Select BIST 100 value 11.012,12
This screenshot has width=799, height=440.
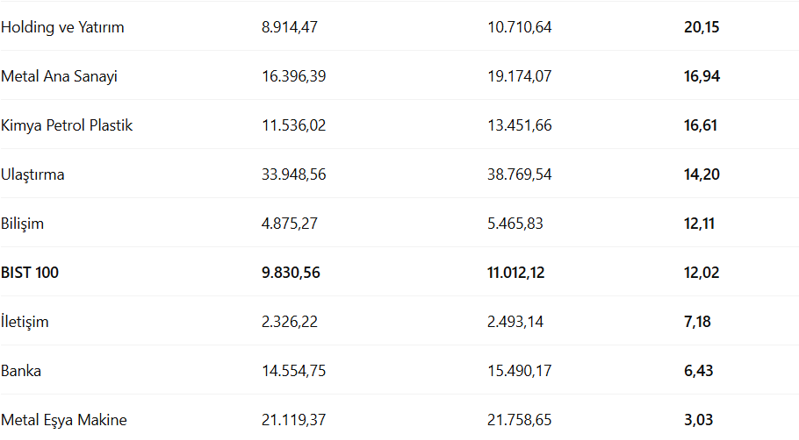click(519, 272)
